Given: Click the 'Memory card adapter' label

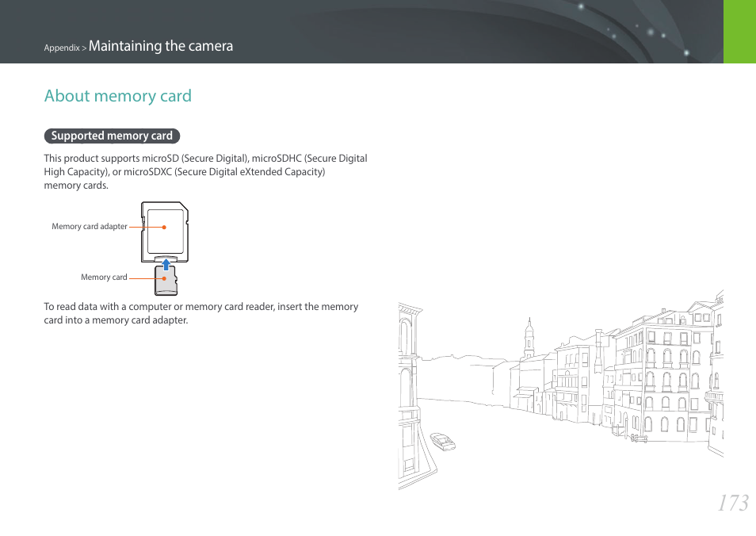Looking at the screenshot, I should tap(90, 226).
